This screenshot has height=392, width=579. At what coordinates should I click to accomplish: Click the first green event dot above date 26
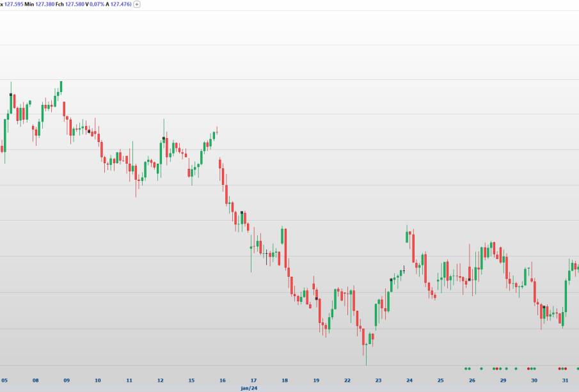(x=465, y=368)
